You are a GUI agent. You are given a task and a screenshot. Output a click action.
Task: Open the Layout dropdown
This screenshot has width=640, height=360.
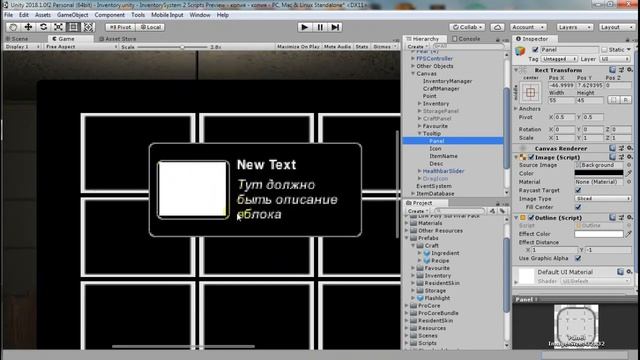click(x=616, y=27)
